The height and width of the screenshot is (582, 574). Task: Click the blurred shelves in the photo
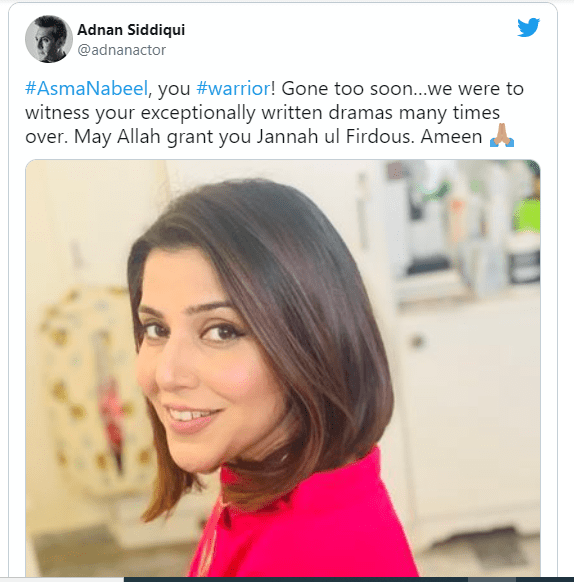point(464,230)
